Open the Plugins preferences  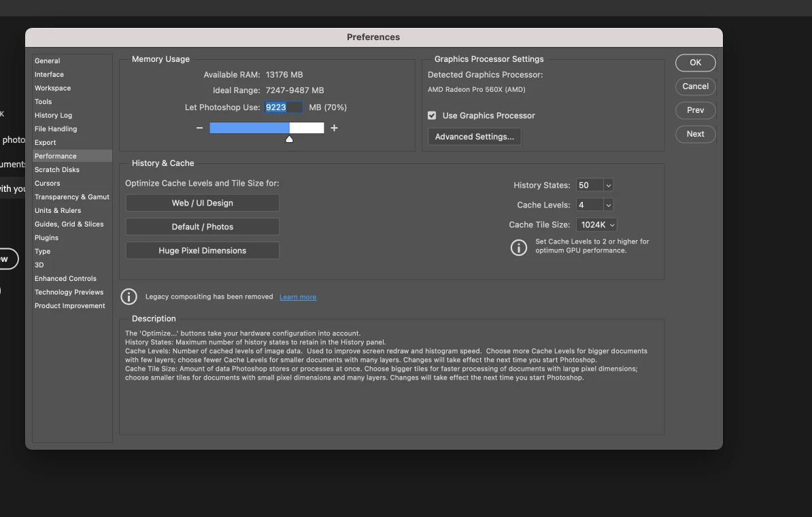click(x=72, y=238)
